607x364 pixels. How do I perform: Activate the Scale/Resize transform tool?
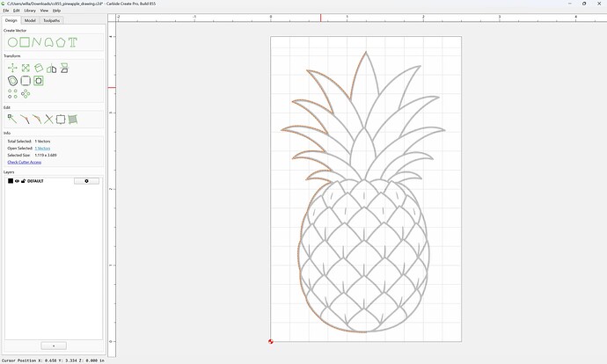[x=26, y=68]
